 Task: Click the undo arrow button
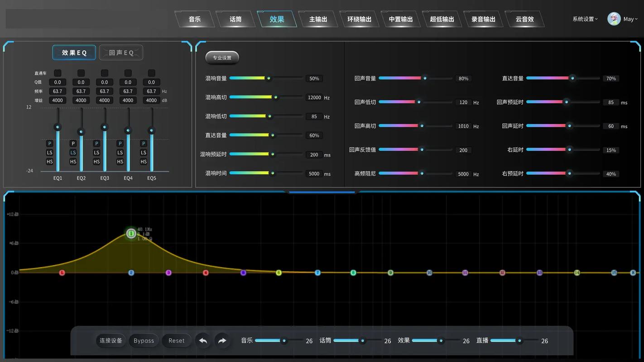click(203, 341)
